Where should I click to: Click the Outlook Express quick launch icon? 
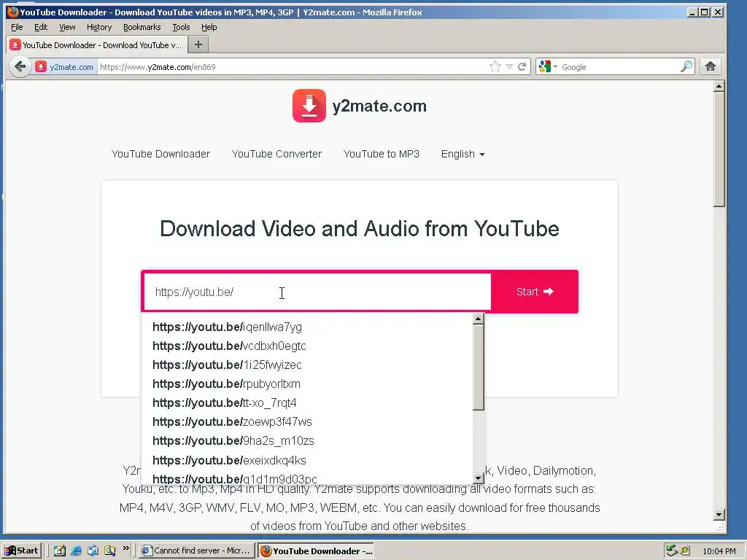[93, 551]
